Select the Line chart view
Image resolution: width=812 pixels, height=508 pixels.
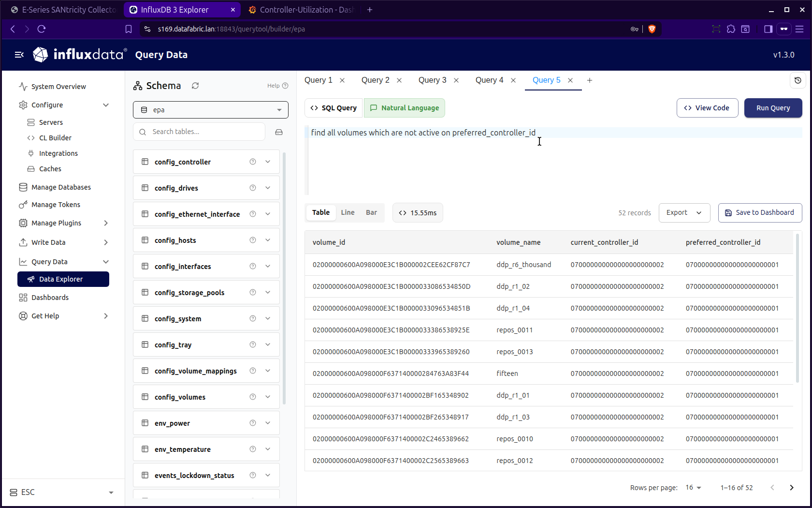click(x=348, y=212)
